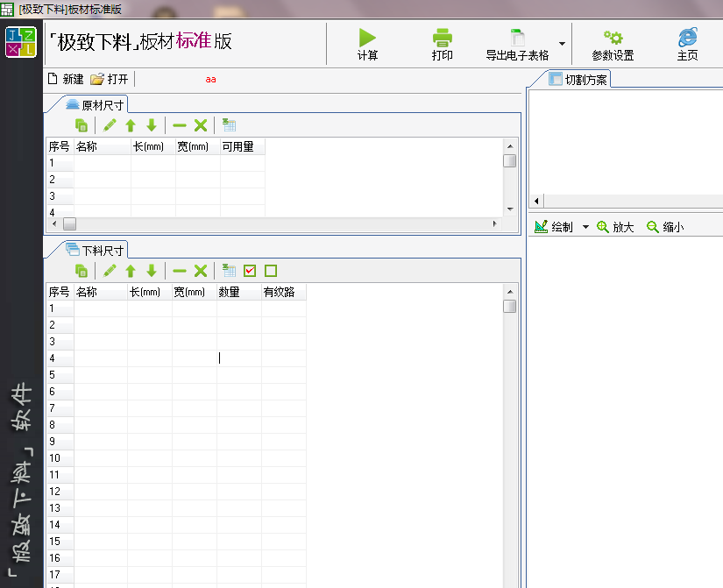Zoom out with 缩小

coord(665,226)
